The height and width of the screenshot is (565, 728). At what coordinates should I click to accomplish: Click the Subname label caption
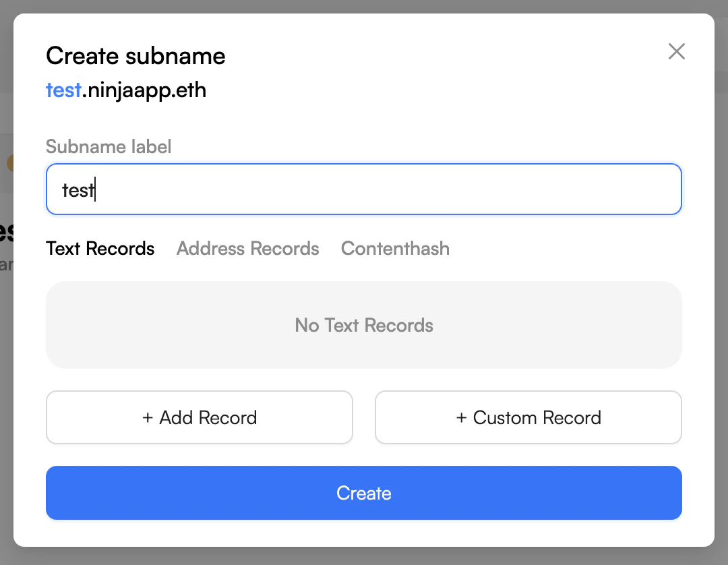[x=109, y=147]
